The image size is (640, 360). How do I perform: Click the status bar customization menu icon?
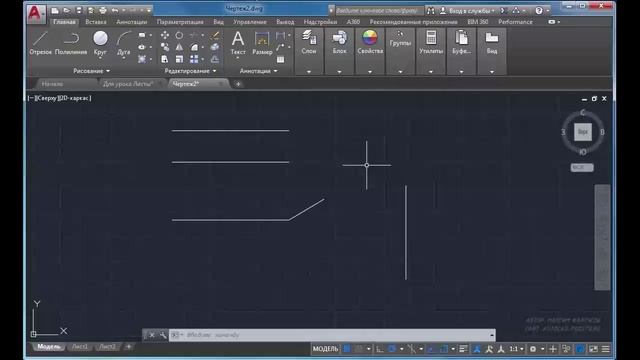tap(606, 349)
